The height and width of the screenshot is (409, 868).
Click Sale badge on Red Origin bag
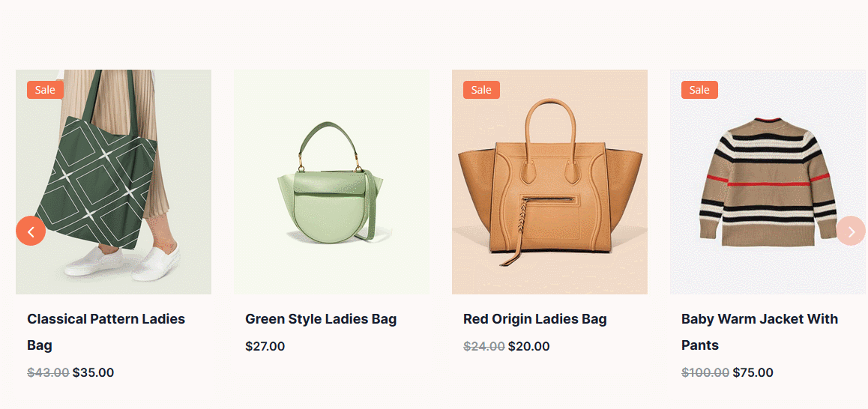pos(482,90)
